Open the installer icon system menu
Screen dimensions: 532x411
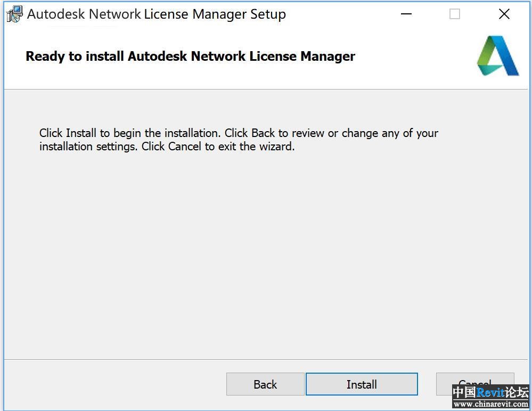[14, 14]
